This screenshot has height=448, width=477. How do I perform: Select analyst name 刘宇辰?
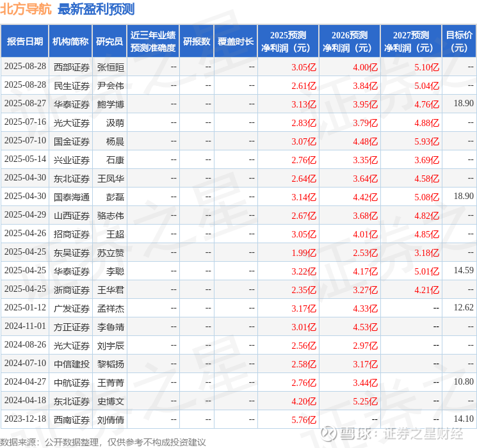click(x=111, y=346)
